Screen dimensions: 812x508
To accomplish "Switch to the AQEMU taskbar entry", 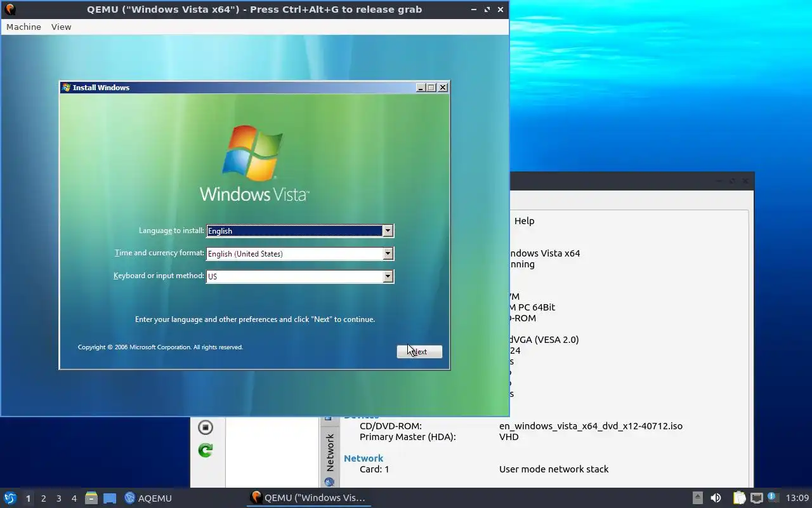I will click(148, 498).
